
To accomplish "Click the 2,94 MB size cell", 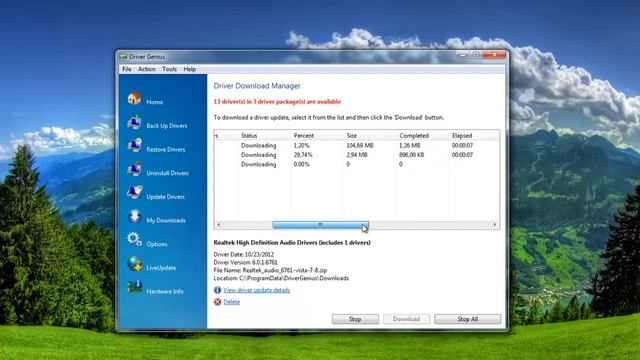I will 357,155.
